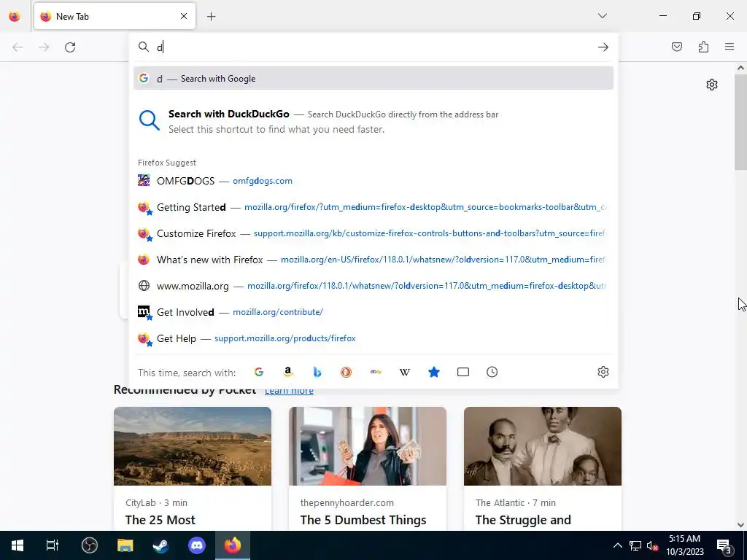
Task: Click the Forward navigation arrow
Action: 44,47
